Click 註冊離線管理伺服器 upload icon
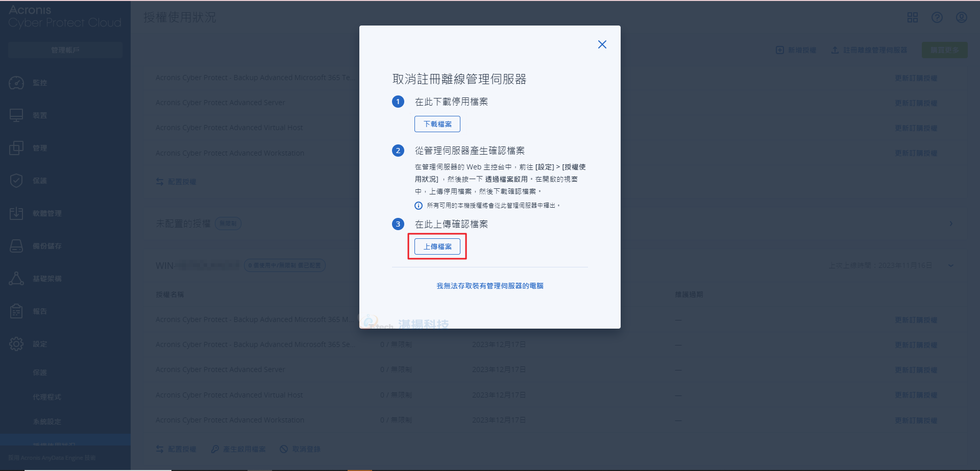 (835, 50)
